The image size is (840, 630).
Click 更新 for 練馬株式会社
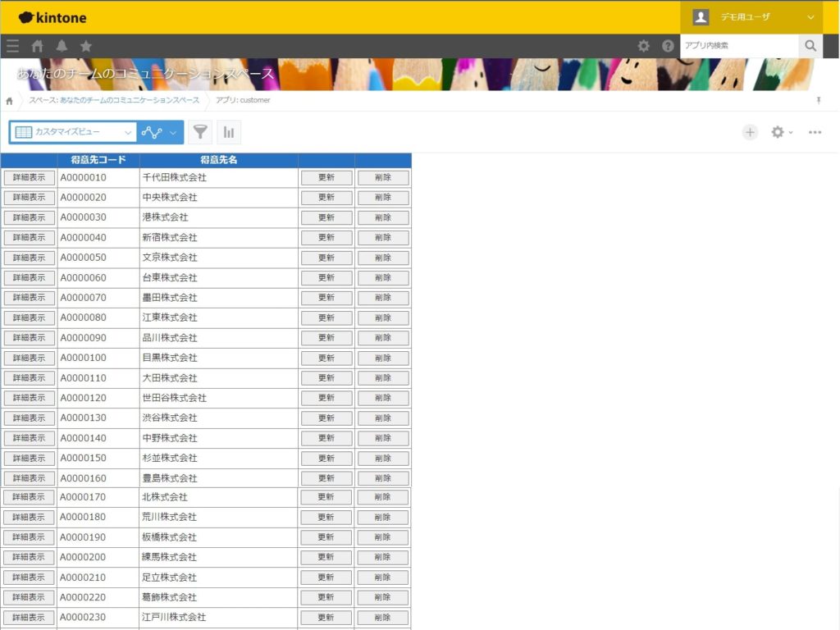point(326,557)
